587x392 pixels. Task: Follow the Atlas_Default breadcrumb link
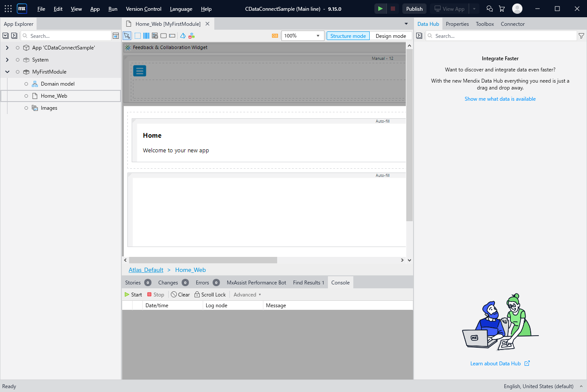point(146,270)
